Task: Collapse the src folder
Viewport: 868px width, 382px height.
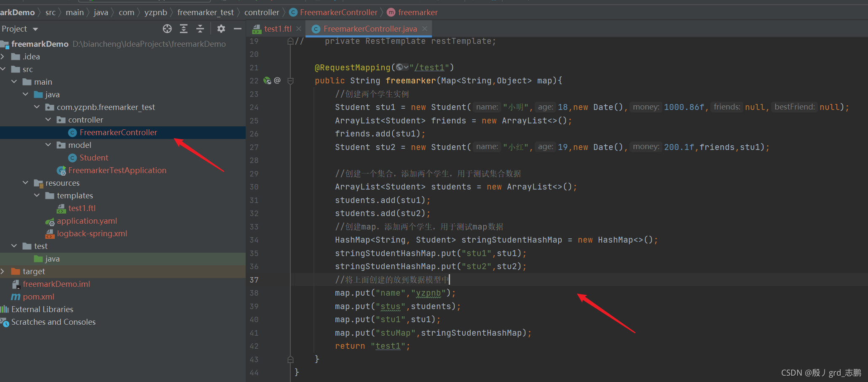Action: 3,69
